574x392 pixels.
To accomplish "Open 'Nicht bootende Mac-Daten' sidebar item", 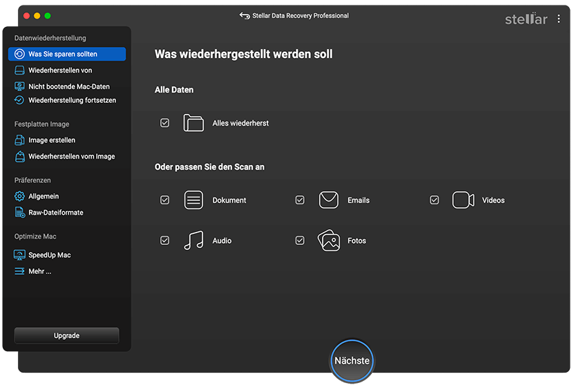I will (67, 86).
